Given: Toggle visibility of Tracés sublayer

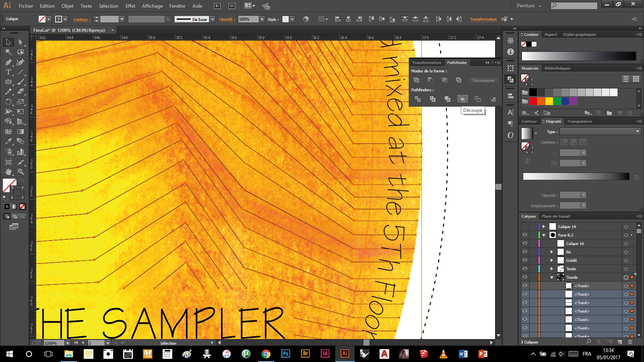Looking at the screenshot, I should [525, 277].
